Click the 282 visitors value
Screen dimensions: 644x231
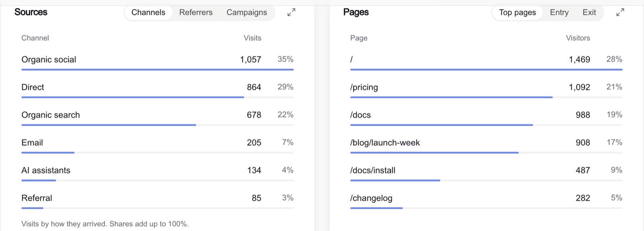[583, 198]
